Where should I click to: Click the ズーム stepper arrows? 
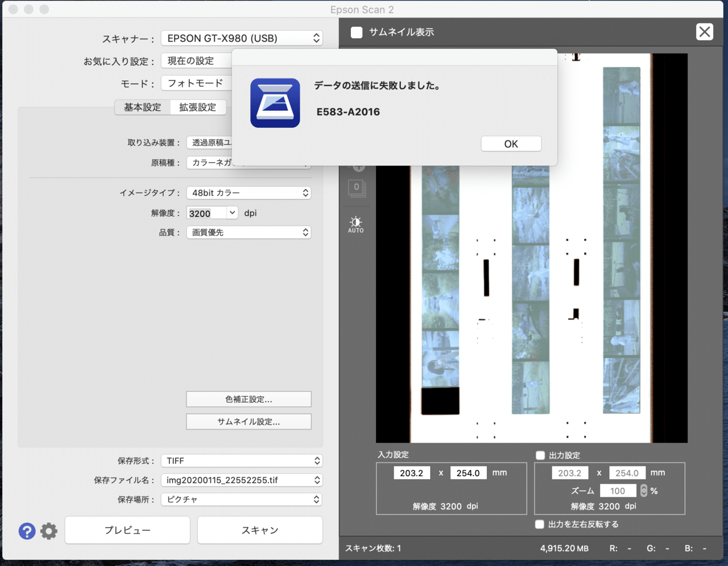pos(644,491)
